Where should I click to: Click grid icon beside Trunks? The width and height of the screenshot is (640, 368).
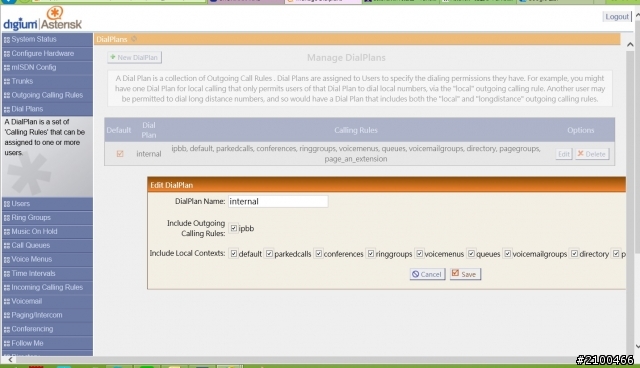(7, 82)
